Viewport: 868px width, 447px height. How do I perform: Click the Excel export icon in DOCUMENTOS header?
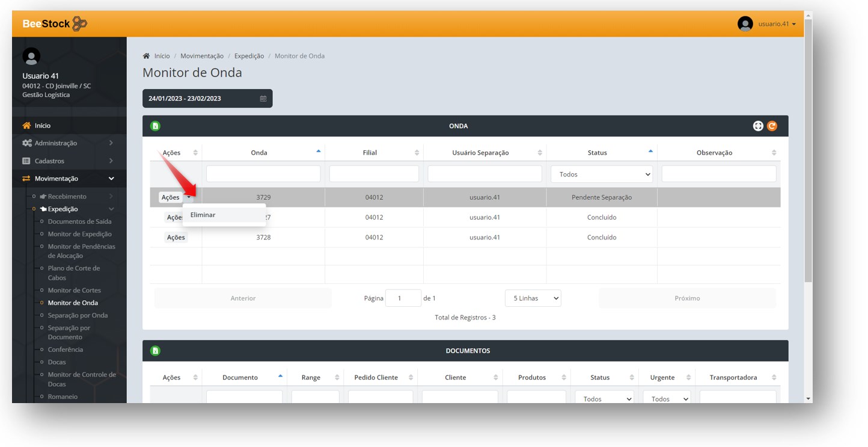(x=155, y=351)
